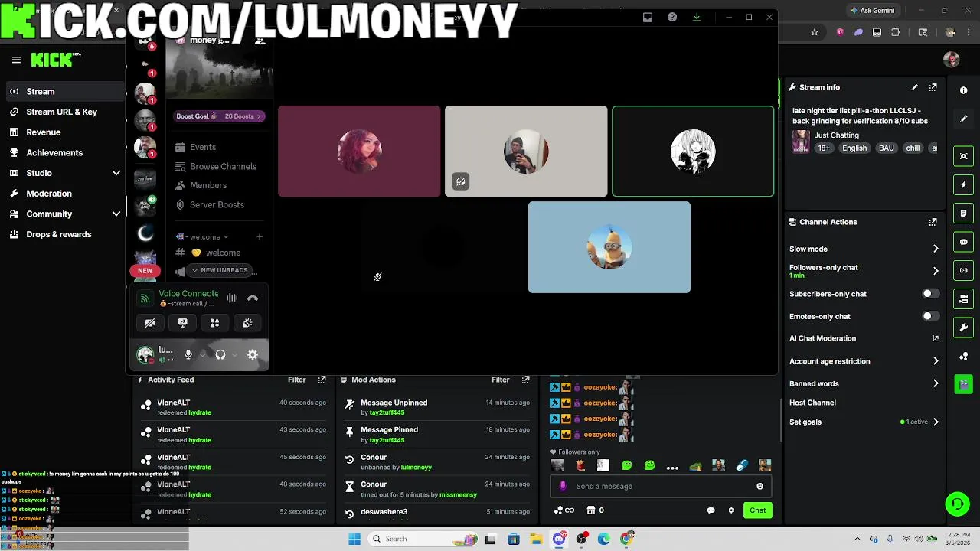Toggle lightning bolt panel in right toolbar
980x551 pixels.
pos(963,184)
